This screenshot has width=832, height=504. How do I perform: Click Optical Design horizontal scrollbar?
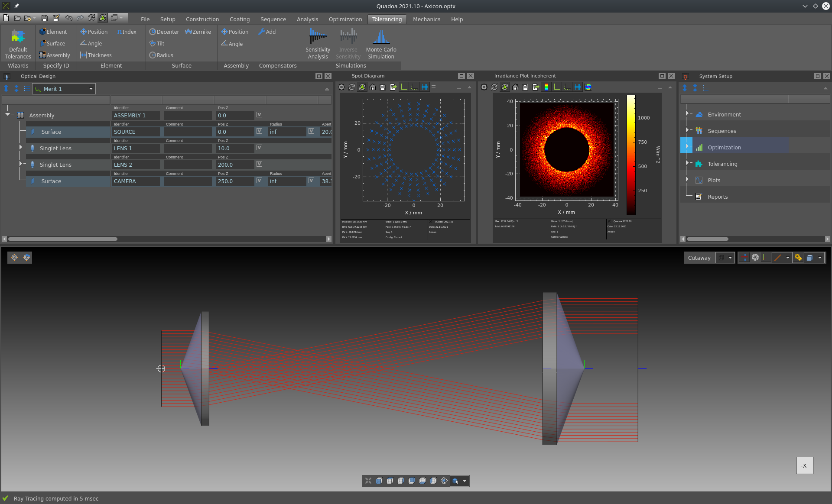(63, 239)
